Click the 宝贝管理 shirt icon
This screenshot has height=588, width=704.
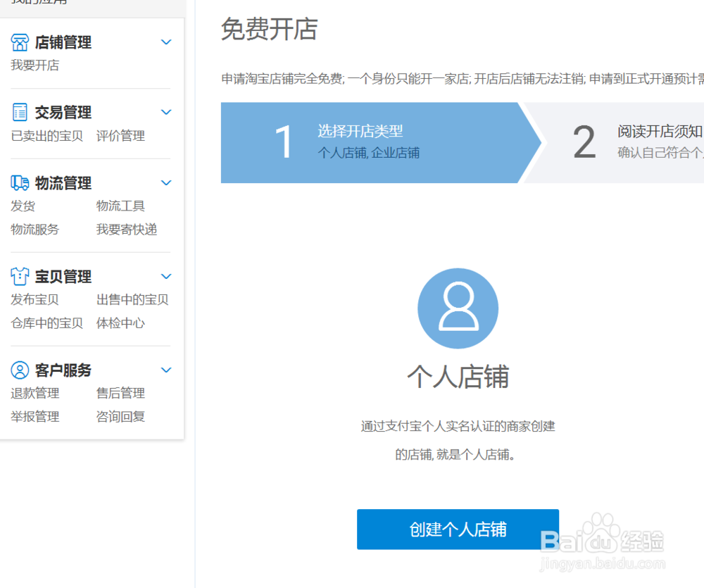(x=20, y=276)
